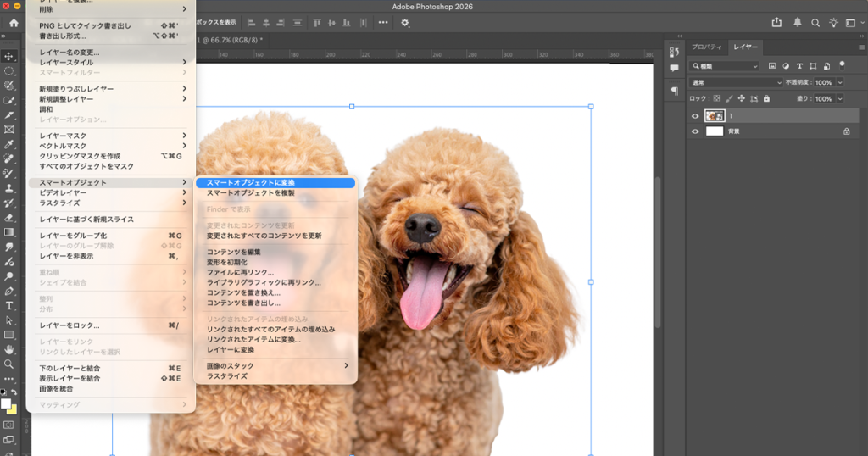
Task: Click the search magnifier in the top bar
Action: point(815,23)
